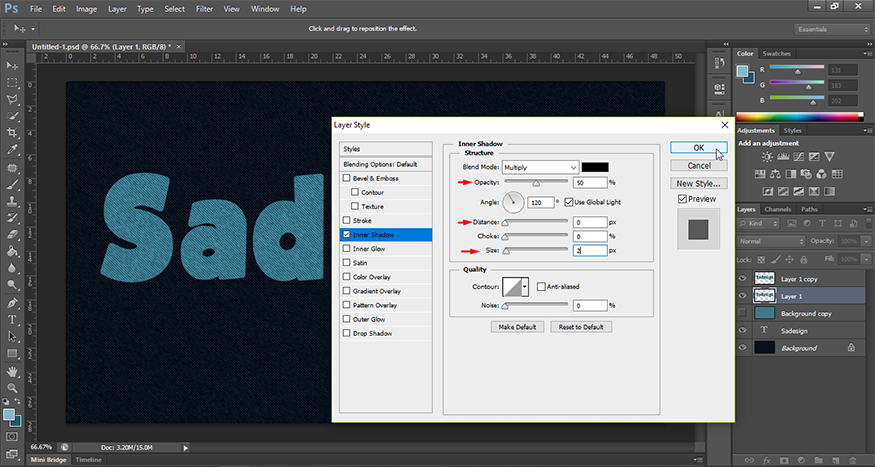Screen dimensions: 875x467
Task: Click Make Default button
Action: point(517,327)
